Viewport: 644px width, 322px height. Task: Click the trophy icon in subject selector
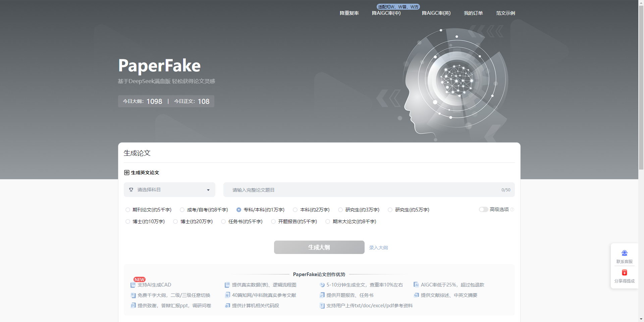(131, 190)
